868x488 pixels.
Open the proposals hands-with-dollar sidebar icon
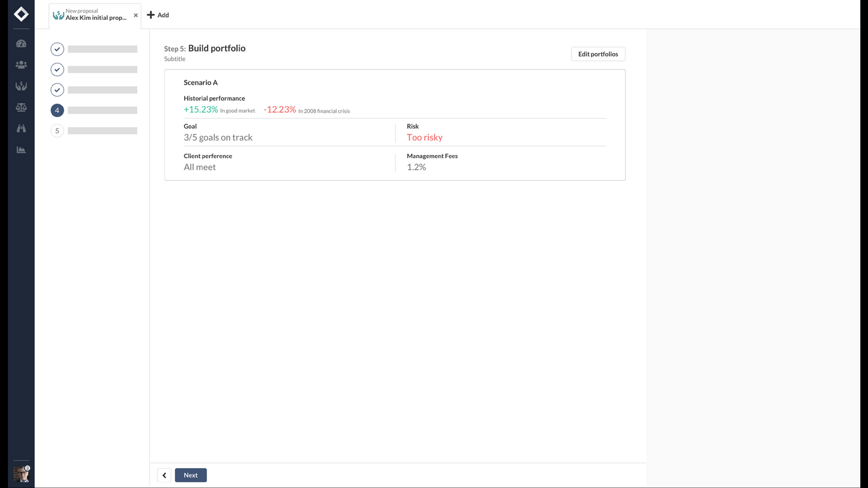click(x=21, y=86)
